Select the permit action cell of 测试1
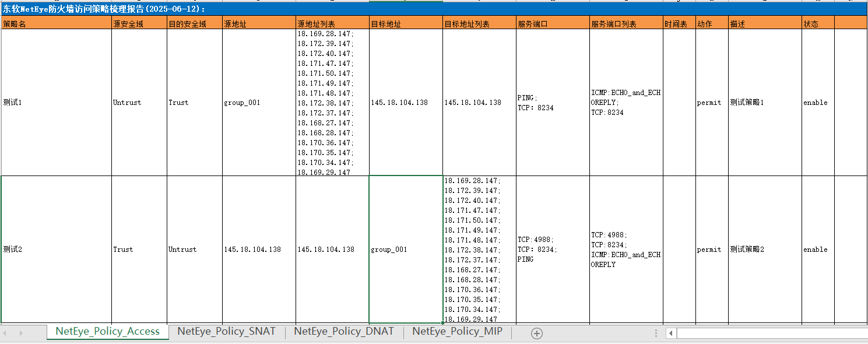 (712, 103)
